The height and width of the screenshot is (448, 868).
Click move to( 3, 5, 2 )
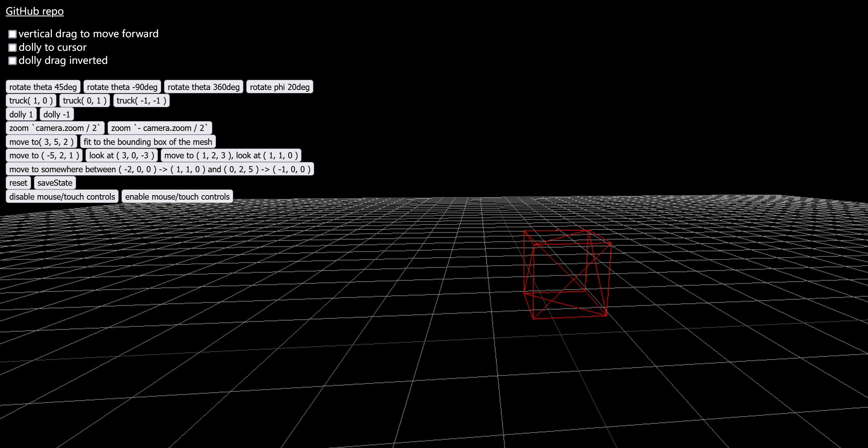coord(41,142)
